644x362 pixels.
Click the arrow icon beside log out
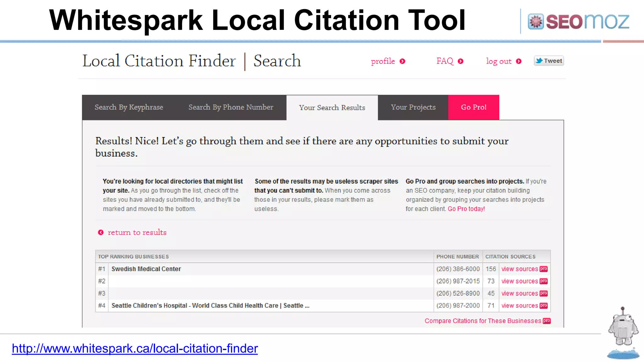(519, 61)
